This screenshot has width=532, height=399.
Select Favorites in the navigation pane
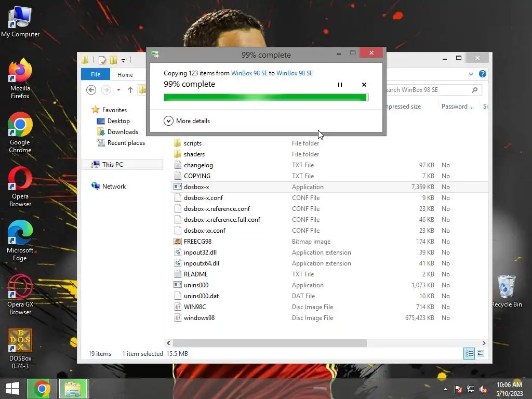tap(114, 110)
